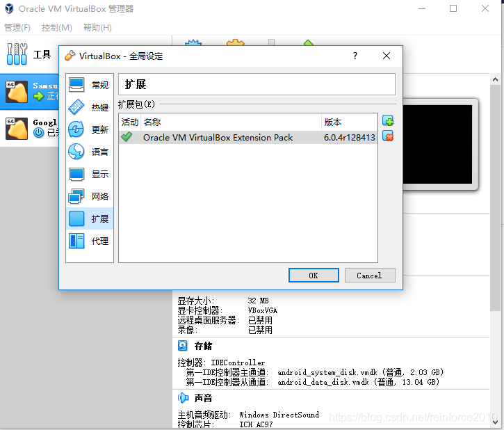Open the 声音 audio section heading
The image size is (504, 430).
203,398
